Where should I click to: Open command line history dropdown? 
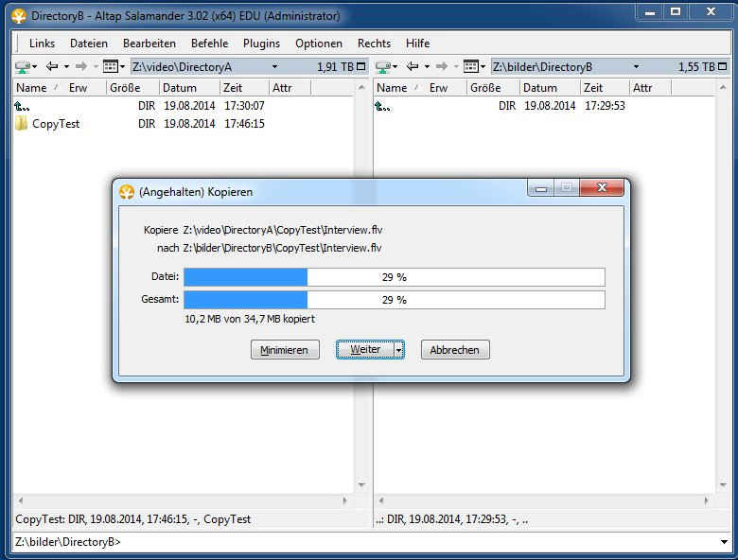pyautogui.click(x=724, y=542)
